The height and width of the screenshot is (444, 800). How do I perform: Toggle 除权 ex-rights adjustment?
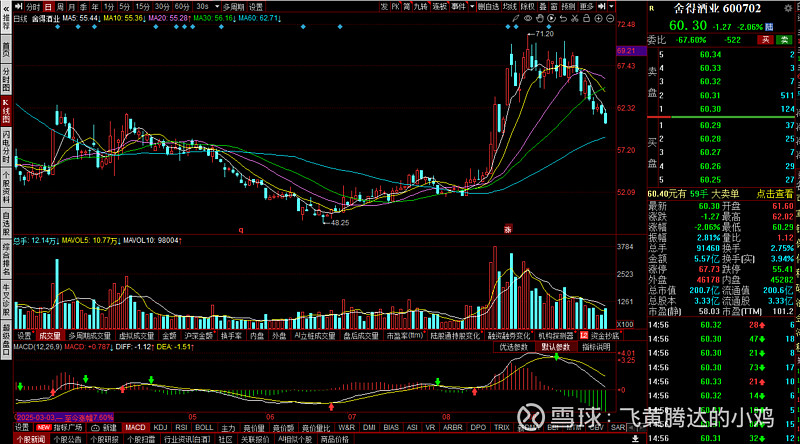(x=528, y=7)
